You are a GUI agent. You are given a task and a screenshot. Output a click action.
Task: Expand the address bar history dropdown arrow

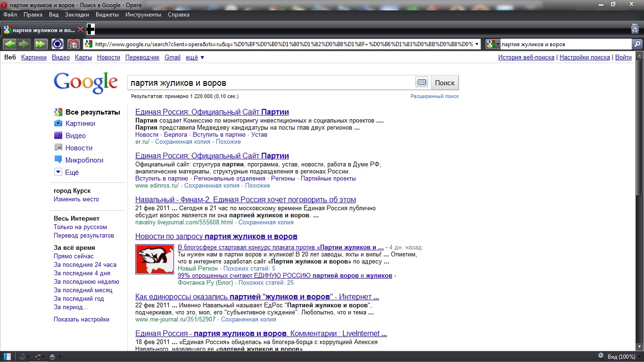coord(477,44)
